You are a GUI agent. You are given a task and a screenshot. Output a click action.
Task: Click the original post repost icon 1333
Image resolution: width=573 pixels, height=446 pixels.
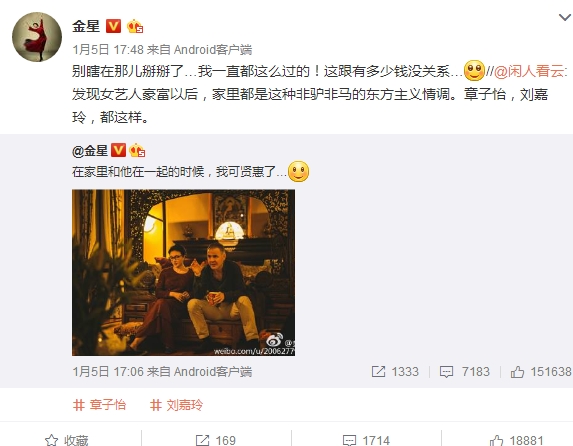(395, 372)
